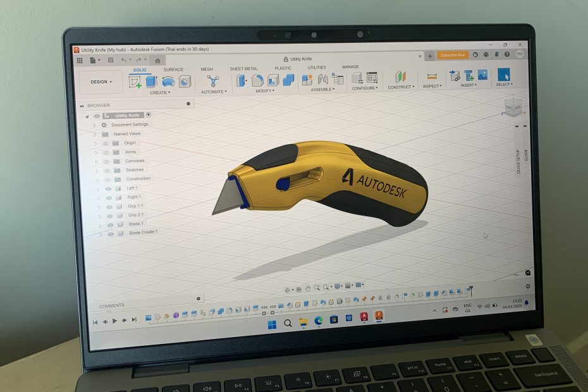The height and width of the screenshot is (392, 588).
Task: Hide the Left:1 component
Action: [108, 189]
